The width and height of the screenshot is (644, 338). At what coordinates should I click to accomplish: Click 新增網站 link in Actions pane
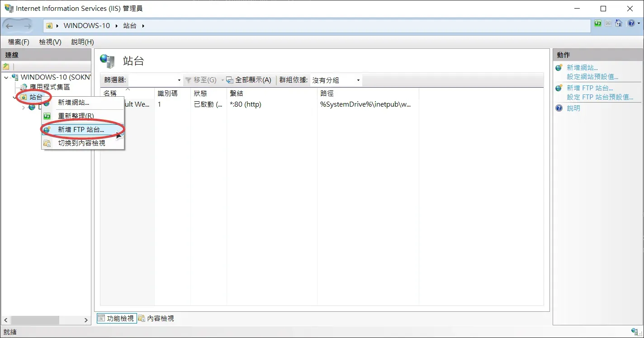(582, 68)
